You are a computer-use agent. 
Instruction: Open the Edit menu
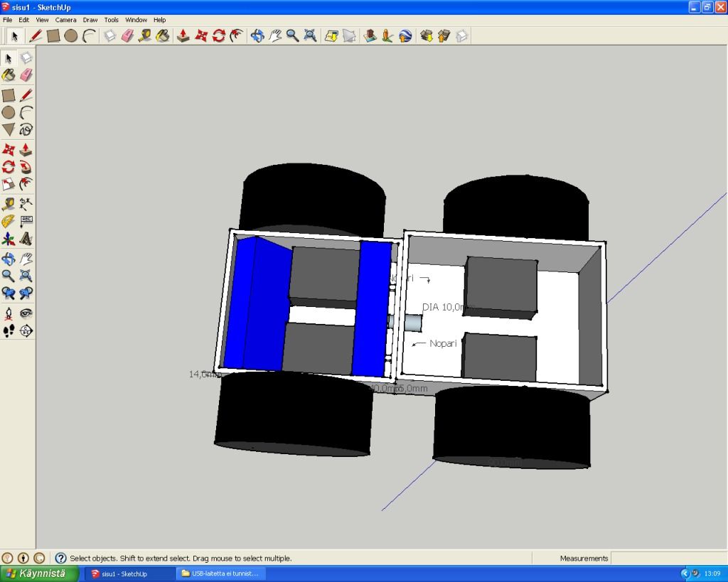click(x=23, y=20)
